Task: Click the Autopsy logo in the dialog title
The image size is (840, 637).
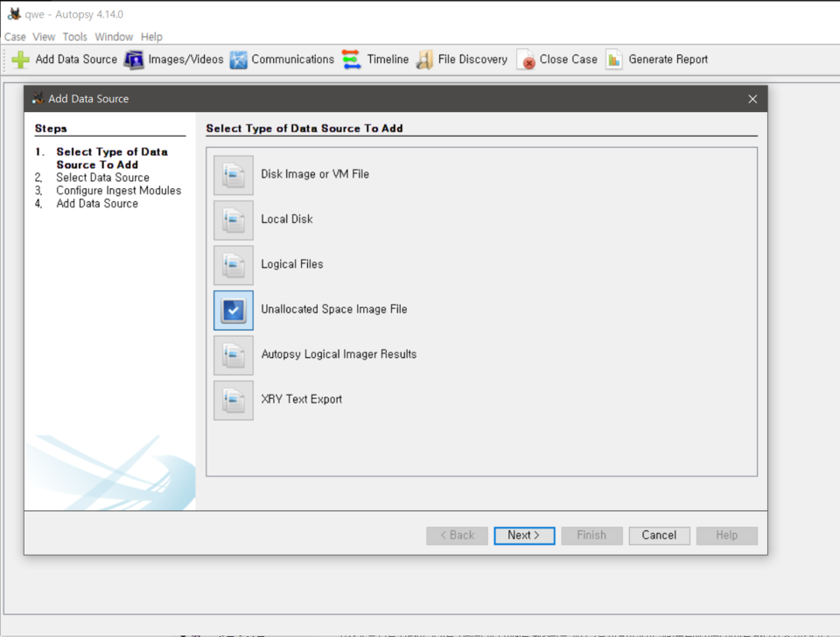Action: click(x=38, y=99)
